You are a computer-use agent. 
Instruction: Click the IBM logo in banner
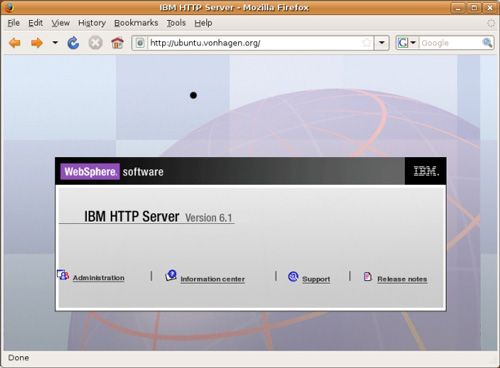tap(426, 171)
